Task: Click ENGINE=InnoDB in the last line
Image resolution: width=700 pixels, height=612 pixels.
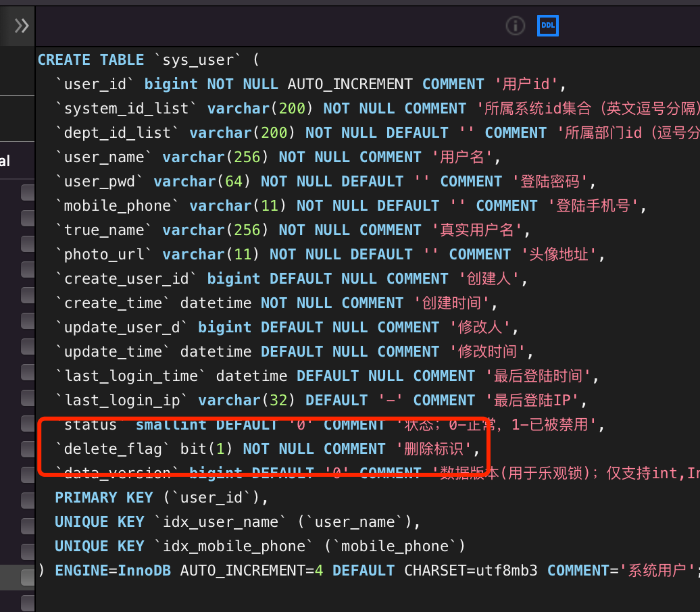Action: pyautogui.click(x=113, y=570)
